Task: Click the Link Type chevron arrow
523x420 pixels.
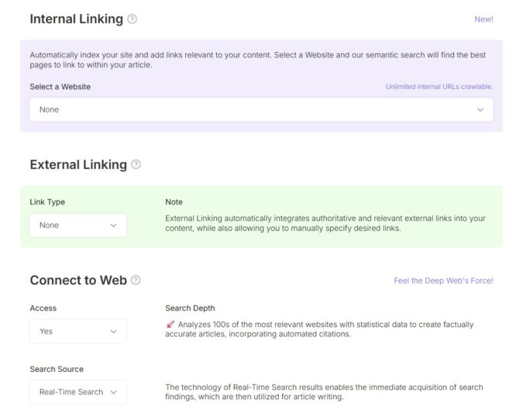Action: (113, 225)
